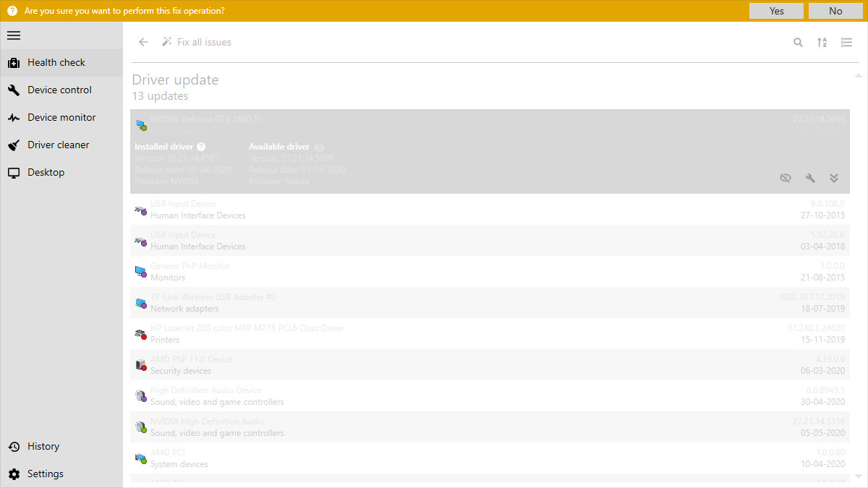
Task: Click the search icon in the toolbar
Action: (x=798, y=42)
